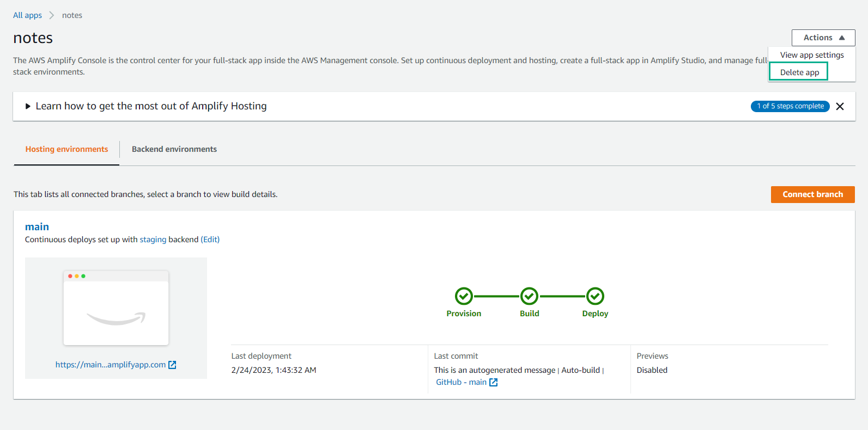This screenshot has height=430, width=868.
Task: Click the (Edit) backend link
Action: tap(210, 239)
